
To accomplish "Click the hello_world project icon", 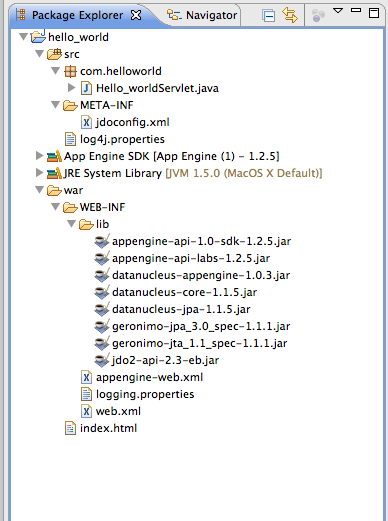I will pyautogui.click(x=38, y=36).
